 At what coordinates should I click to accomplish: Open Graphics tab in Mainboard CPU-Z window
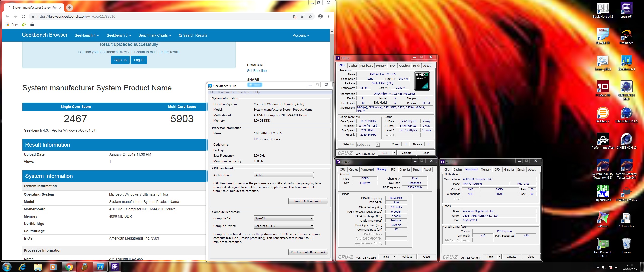tap(509, 169)
